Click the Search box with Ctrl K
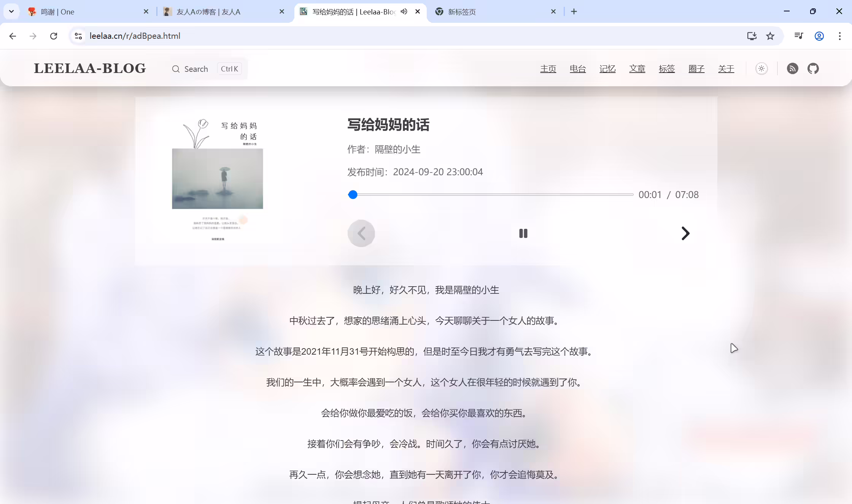852x504 pixels. [x=207, y=69]
